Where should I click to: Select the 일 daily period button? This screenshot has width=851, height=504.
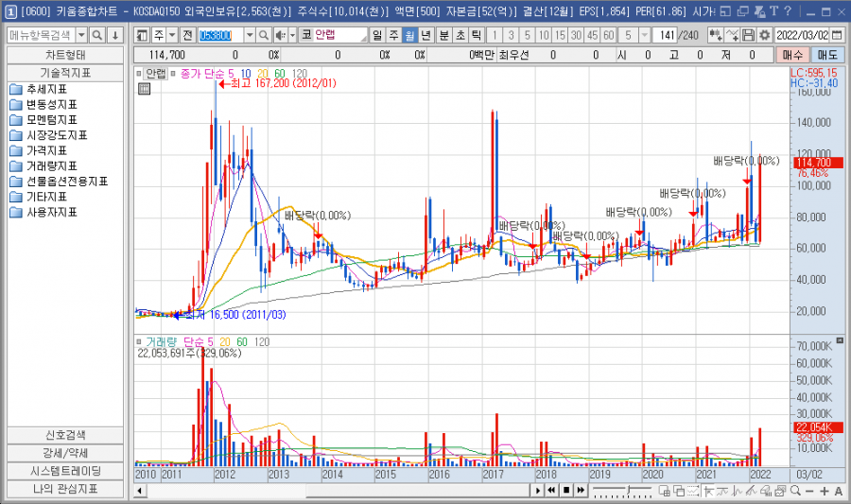(377, 35)
